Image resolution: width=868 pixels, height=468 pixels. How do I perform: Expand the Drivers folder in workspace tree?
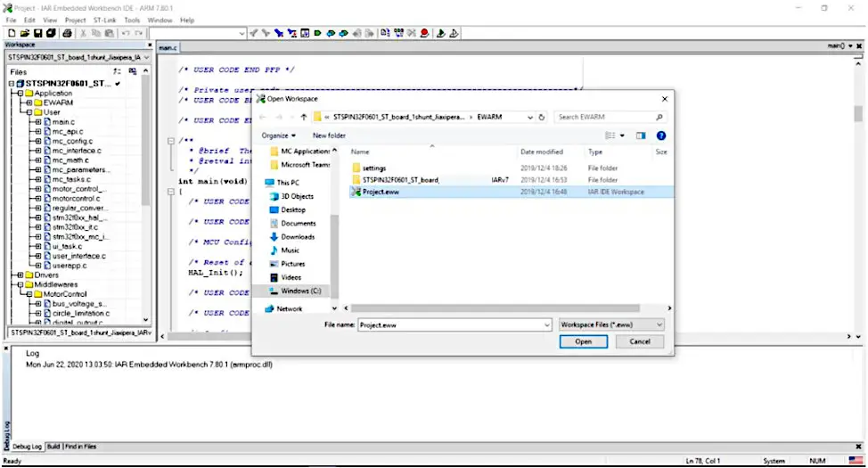[19, 275]
